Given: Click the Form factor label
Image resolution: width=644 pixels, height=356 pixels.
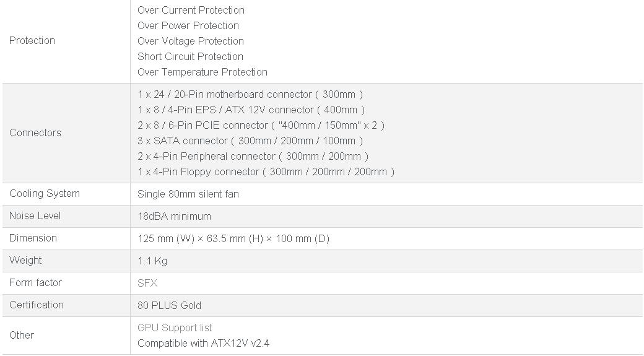Looking at the screenshot, I should pyautogui.click(x=35, y=283).
